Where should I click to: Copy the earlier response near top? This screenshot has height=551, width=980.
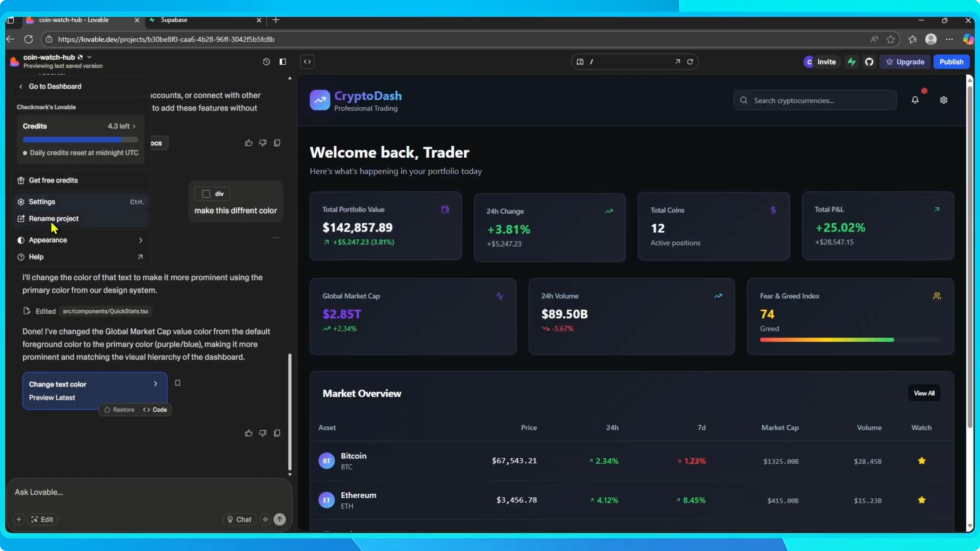click(x=277, y=143)
